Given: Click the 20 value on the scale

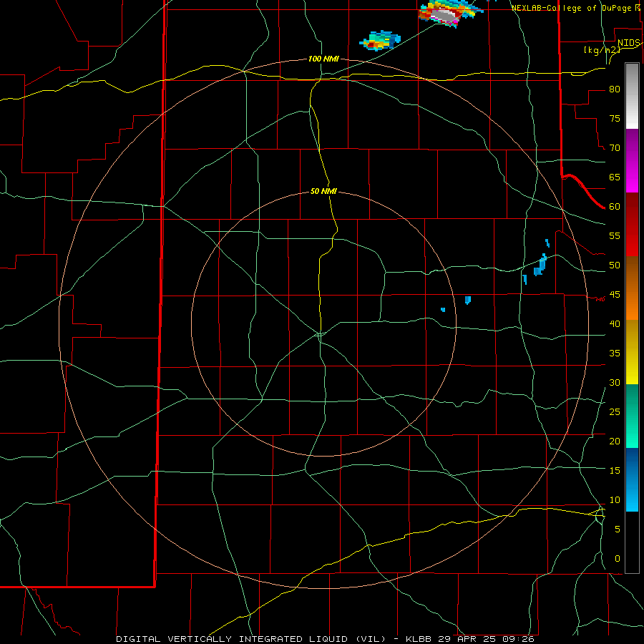Looking at the screenshot, I should click(x=615, y=441).
